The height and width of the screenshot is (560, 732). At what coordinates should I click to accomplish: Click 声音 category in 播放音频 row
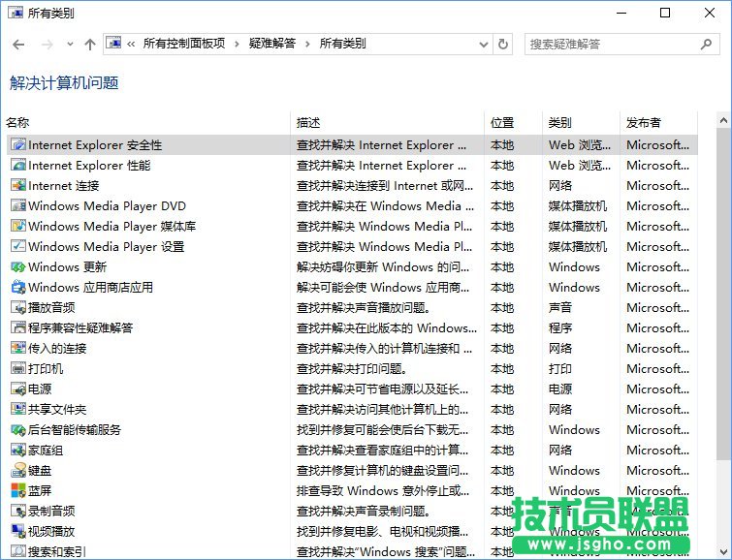(559, 307)
